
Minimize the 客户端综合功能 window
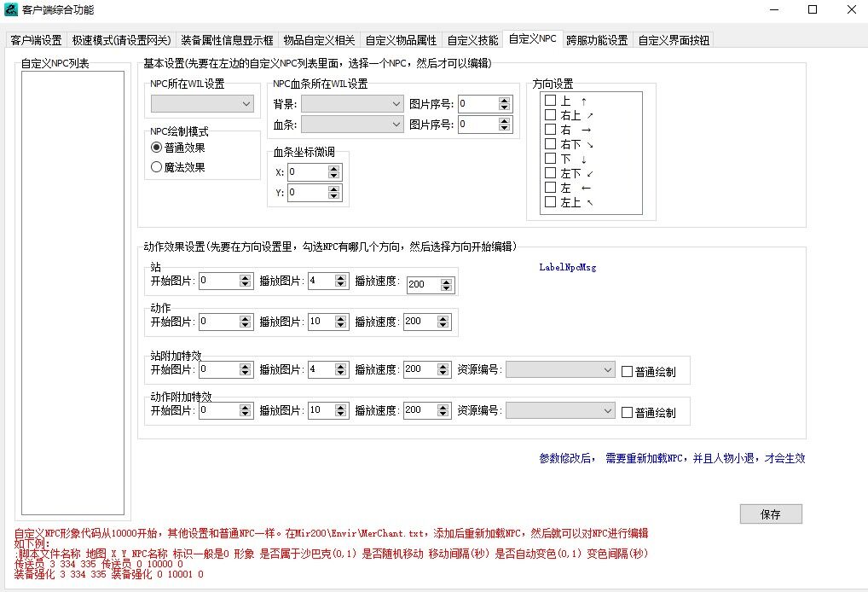click(774, 9)
